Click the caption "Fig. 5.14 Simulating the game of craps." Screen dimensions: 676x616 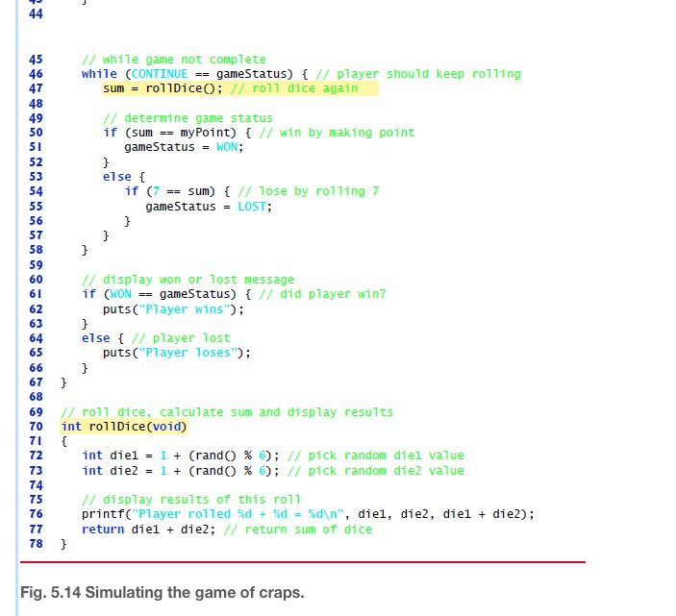[x=163, y=593]
